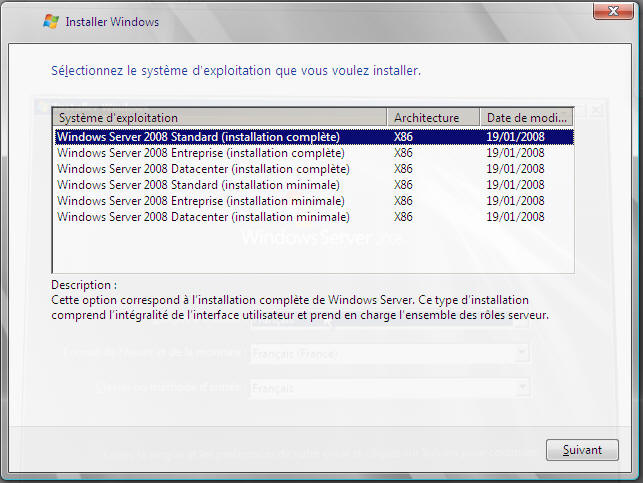The width and height of the screenshot is (643, 483).
Task: Close the Installer Windows dialog
Action: [614, 12]
